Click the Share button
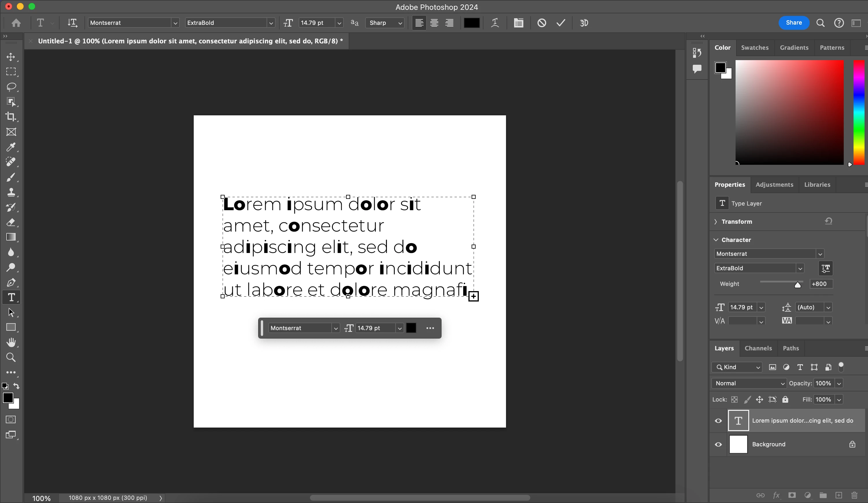The width and height of the screenshot is (868, 503). [794, 23]
